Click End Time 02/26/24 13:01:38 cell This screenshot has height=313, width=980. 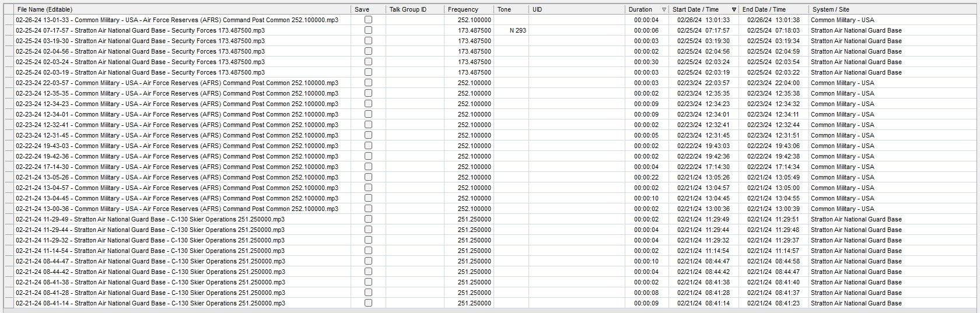pyautogui.click(x=773, y=20)
